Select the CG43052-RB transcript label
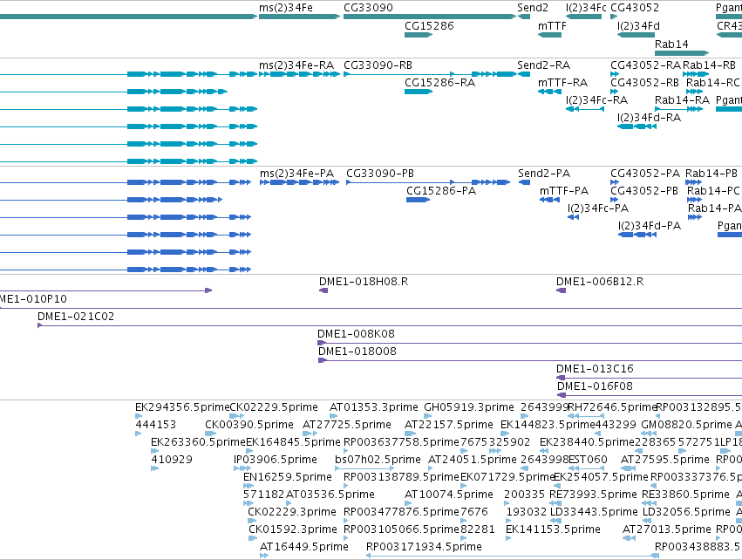742x560 pixels. click(644, 83)
